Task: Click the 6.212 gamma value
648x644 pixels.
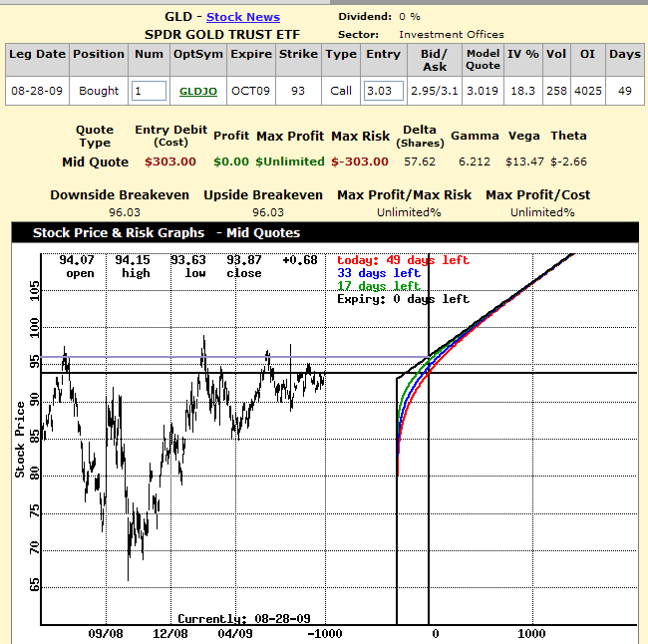Action: click(x=475, y=161)
